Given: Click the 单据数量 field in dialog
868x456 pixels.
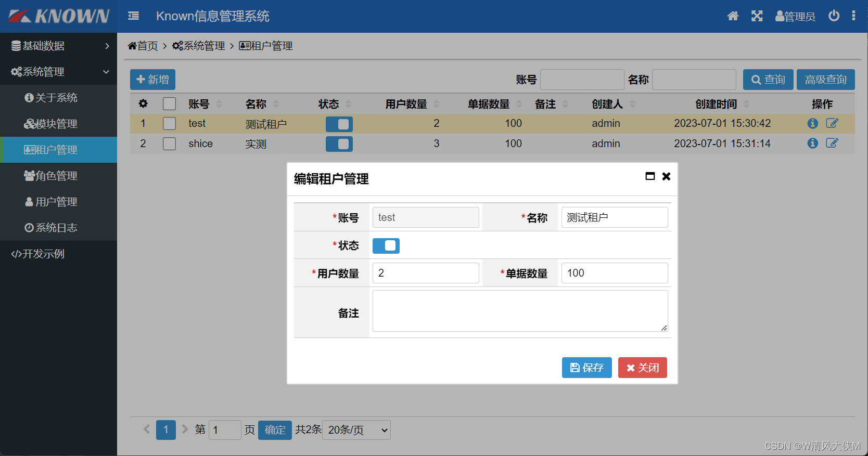Looking at the screenshot, I should (615, 273).
